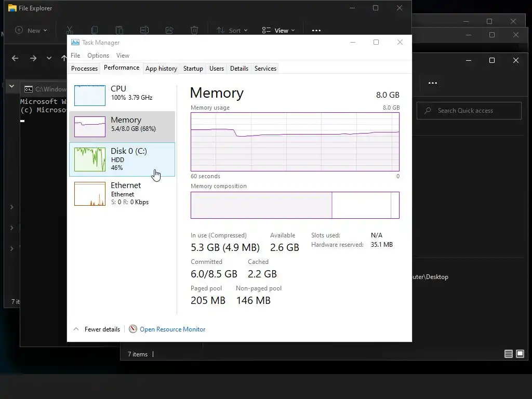Click the Cut scissors icon in File Explorer
This screenshot has height=399, width=532.
tap(70, 30)
